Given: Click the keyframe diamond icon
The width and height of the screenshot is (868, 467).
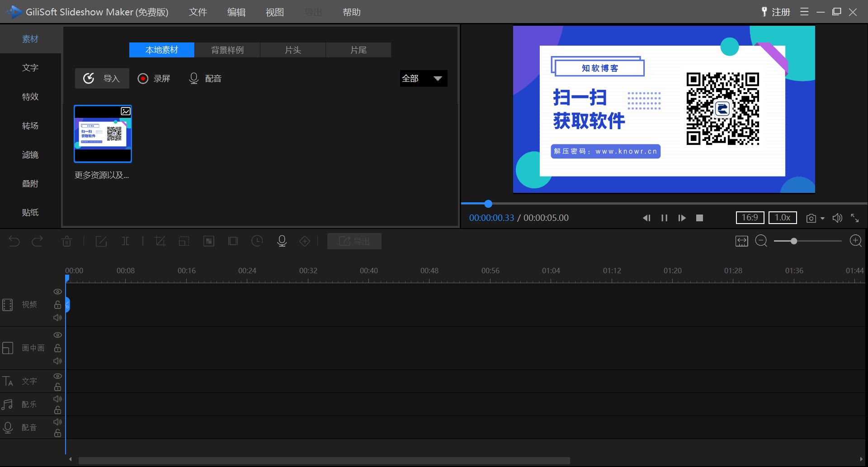Looking at the screenshot, I should pos(305,241).
